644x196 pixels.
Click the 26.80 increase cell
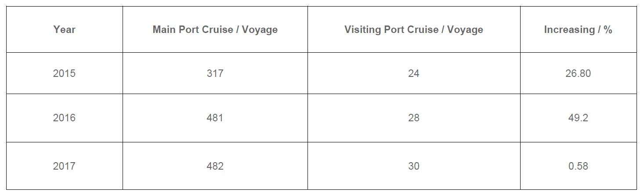(578, 73)
